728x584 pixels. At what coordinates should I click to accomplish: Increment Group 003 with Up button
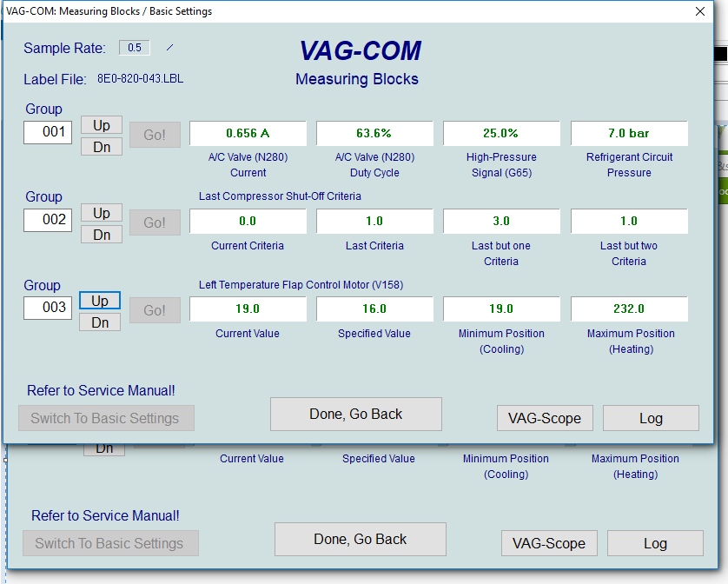[x=100, y=301]
